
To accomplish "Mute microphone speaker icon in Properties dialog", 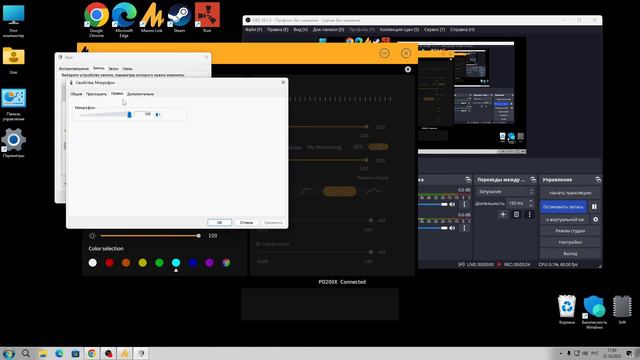I will (158, 115).
